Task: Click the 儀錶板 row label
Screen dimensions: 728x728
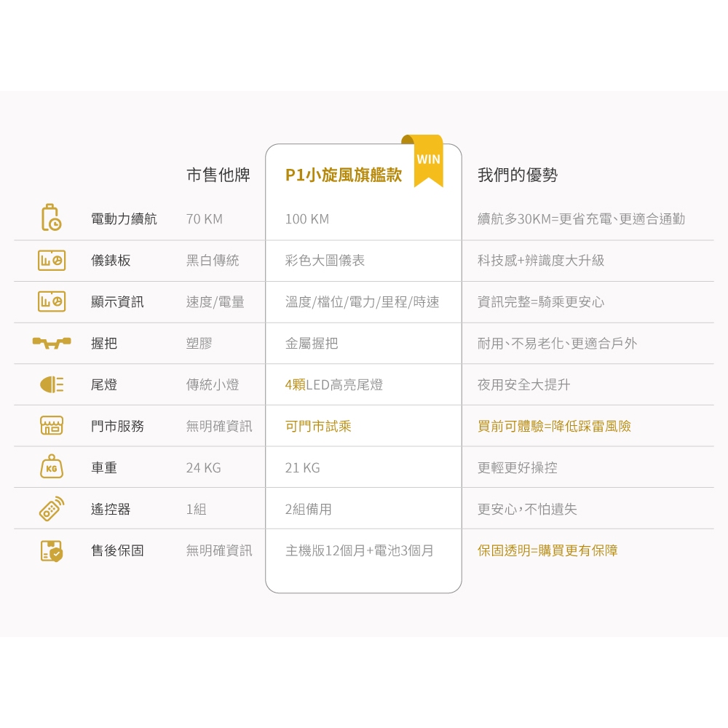Action: 111,261
